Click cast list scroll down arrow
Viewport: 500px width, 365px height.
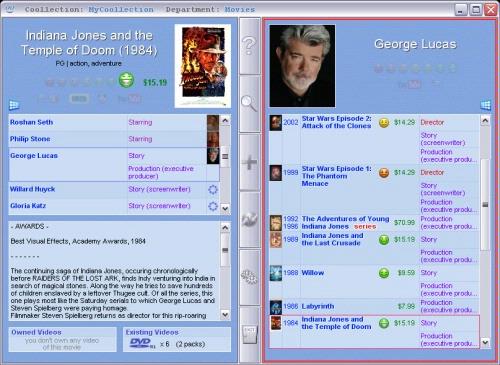pos(225,209)
